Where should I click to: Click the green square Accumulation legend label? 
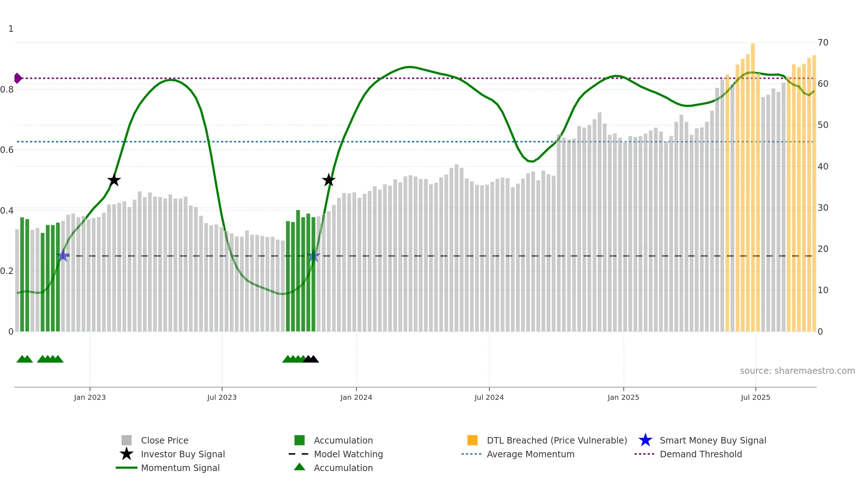tap(343, 440)
